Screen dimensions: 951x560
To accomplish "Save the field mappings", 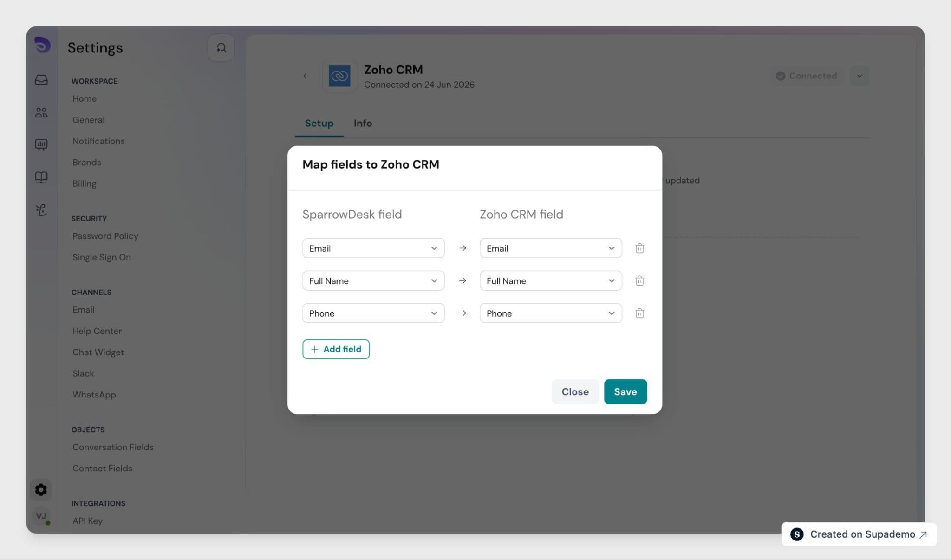I will 625,391.
